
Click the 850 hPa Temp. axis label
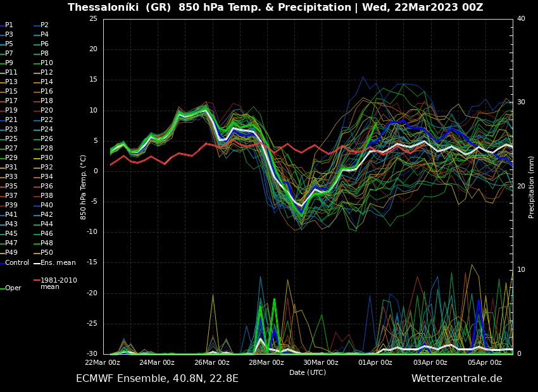84,187
